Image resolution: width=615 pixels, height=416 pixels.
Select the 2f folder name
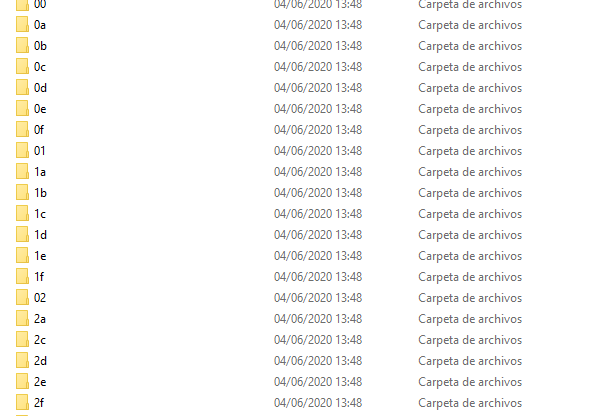(x=39, y=403)
